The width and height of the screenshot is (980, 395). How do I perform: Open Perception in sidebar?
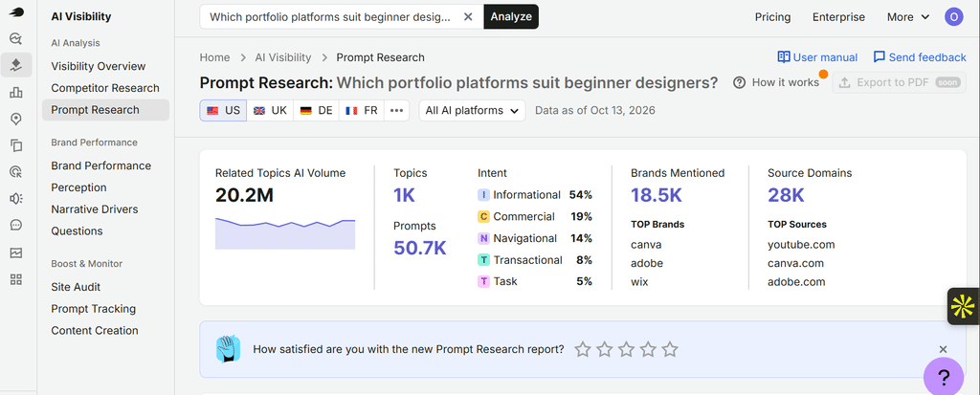coord(78,187)
